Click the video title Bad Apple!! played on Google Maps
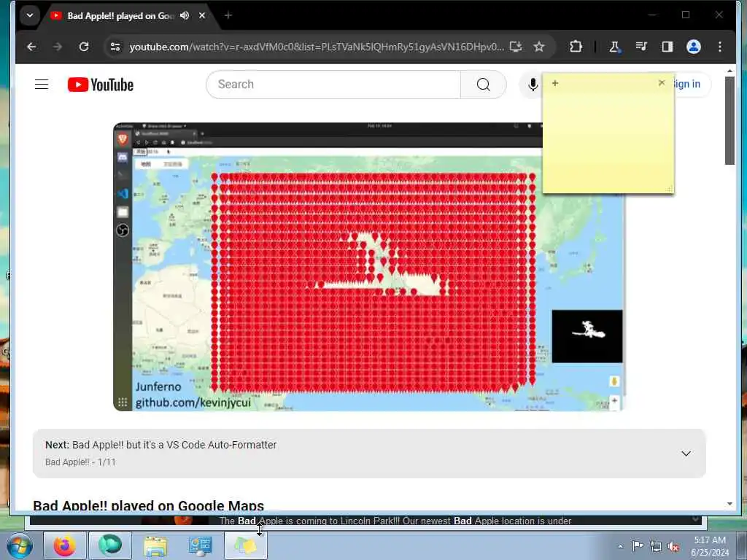The width and height of the screenshot is (747, 560). pyautogui.click(x=149, y=505)
